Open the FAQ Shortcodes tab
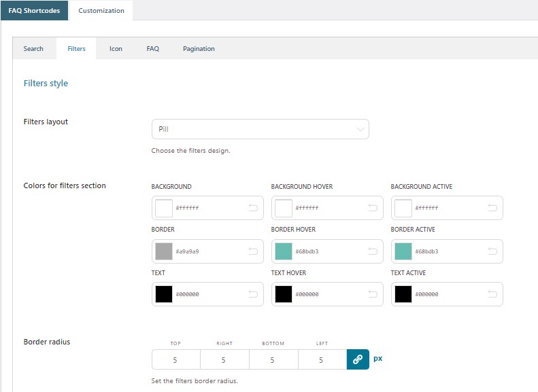 (34, 11)
